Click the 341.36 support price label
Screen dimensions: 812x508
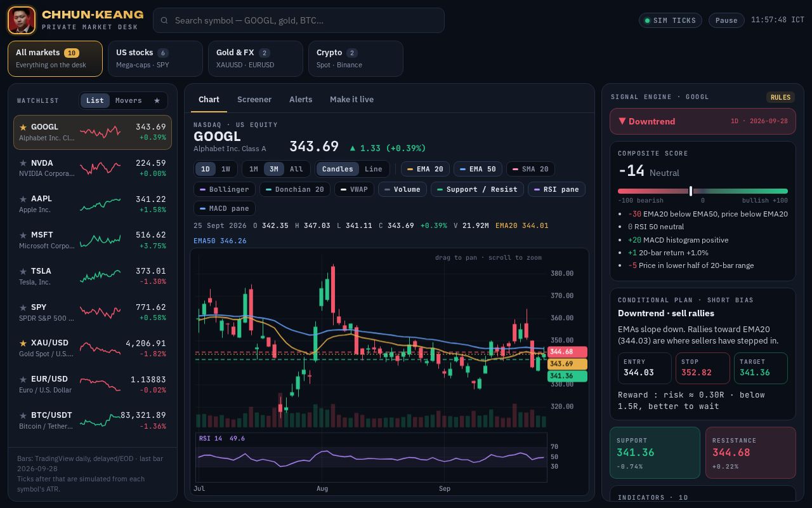click(567, 376)
